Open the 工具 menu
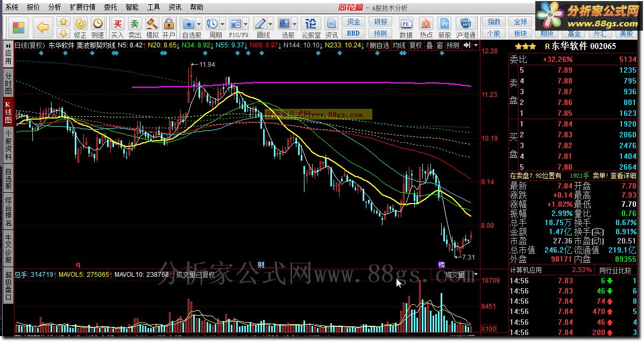 point(153,7)
